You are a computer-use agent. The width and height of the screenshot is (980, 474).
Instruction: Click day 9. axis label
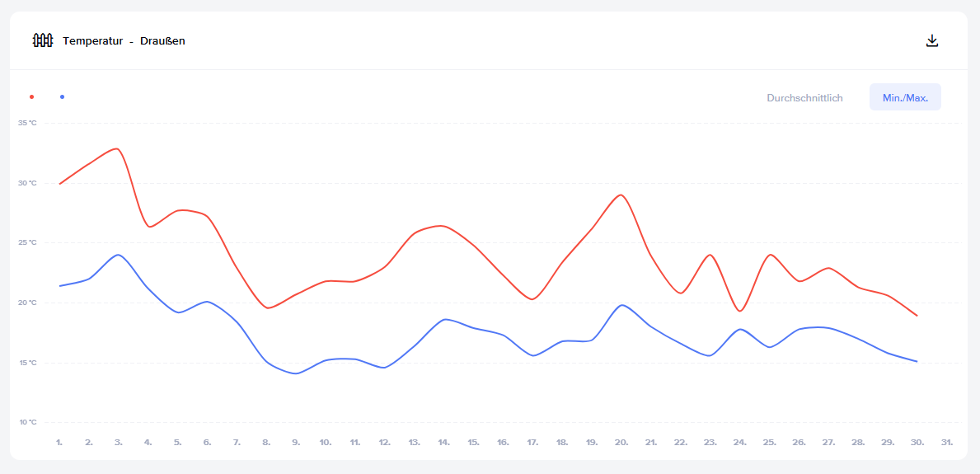(x=296, y=443)
